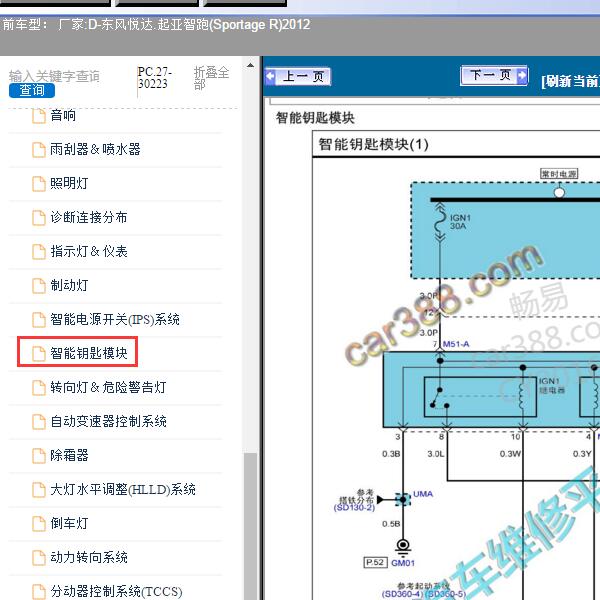Open the 雨刮器 & 喷水器 entry
The image size is (600, 600).
[95, 149]
